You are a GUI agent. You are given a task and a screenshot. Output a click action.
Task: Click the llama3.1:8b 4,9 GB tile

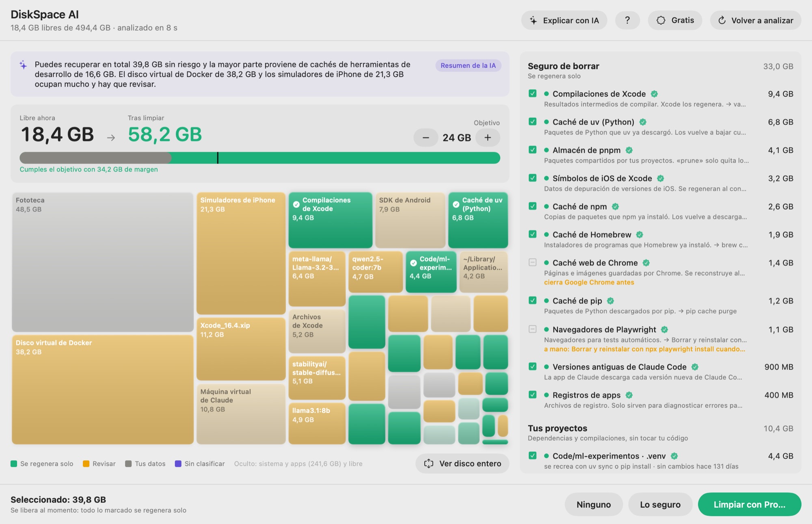pyautogui.click(x=317, y=423)
